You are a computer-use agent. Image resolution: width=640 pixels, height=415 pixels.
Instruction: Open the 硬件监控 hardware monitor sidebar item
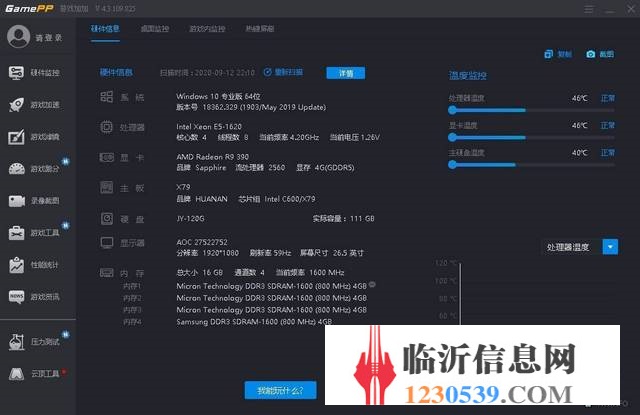point(34,73)
